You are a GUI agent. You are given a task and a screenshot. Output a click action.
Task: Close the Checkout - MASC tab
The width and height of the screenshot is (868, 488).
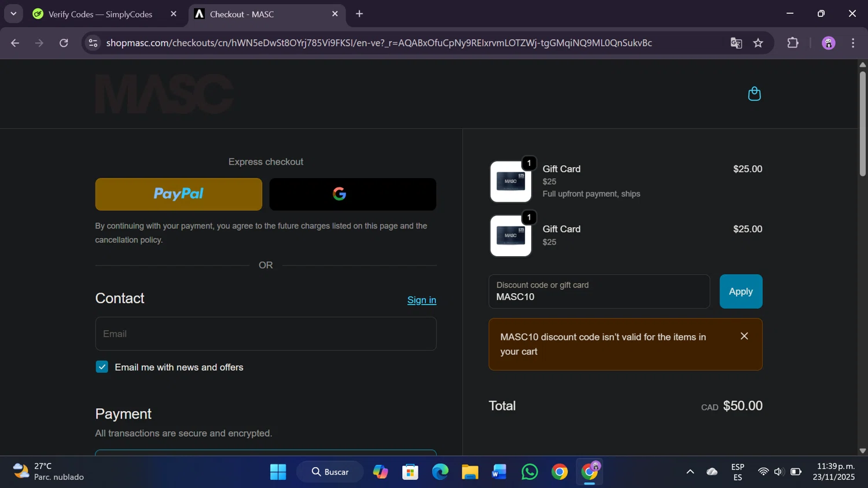point(334,14)
